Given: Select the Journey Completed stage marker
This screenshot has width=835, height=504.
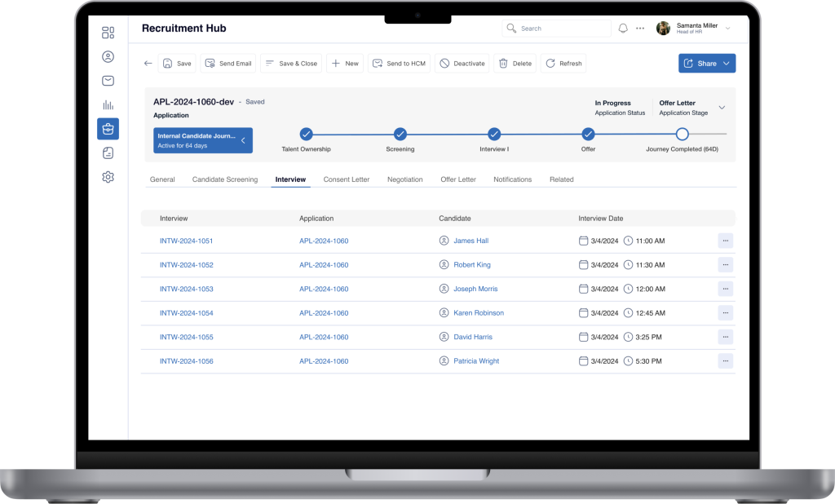Looking at the screenshot, I should point(683,135).
